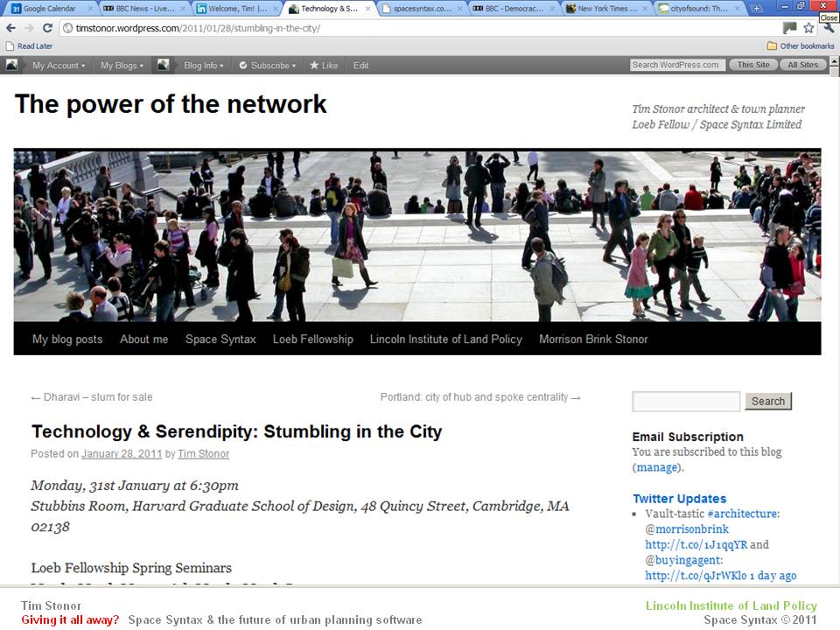Click in the Search WordPress.com field

677,65
